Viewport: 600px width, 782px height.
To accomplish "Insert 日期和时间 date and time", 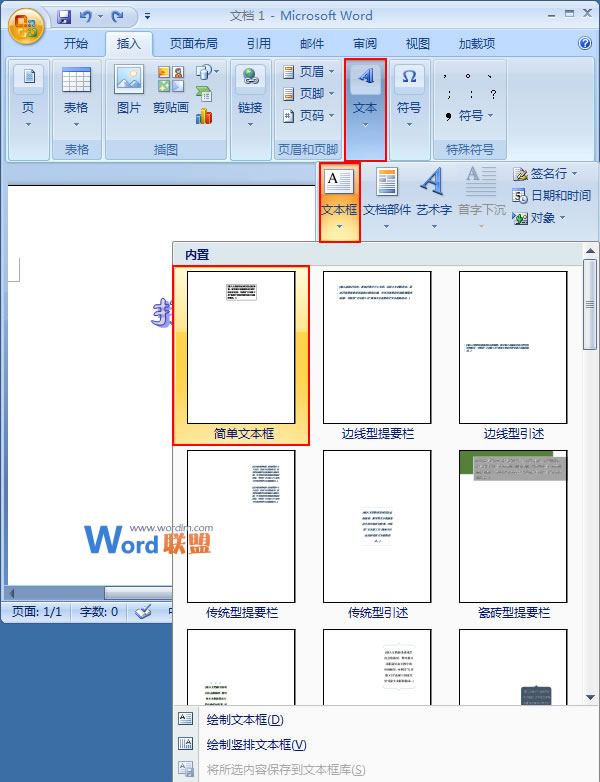I will point(551,196).
